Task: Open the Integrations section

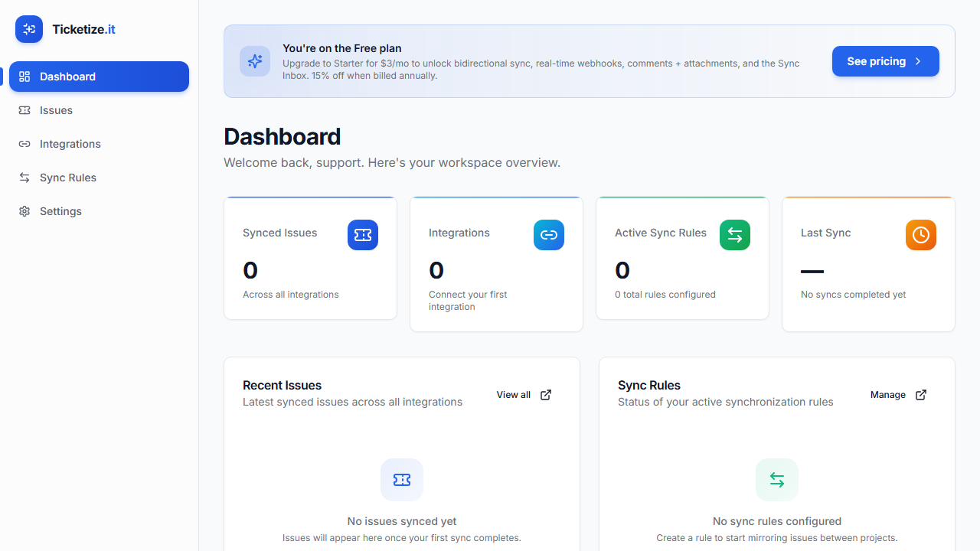Action: pos(99,144)
